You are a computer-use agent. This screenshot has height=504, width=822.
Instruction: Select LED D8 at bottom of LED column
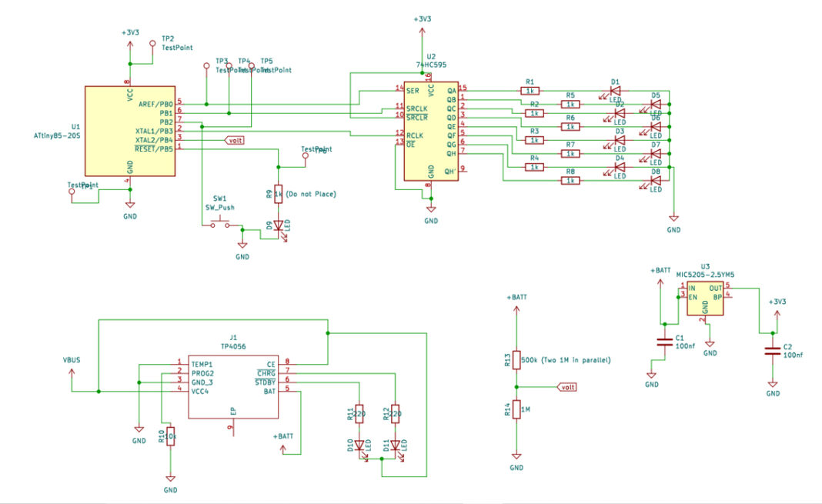(655, 181)
